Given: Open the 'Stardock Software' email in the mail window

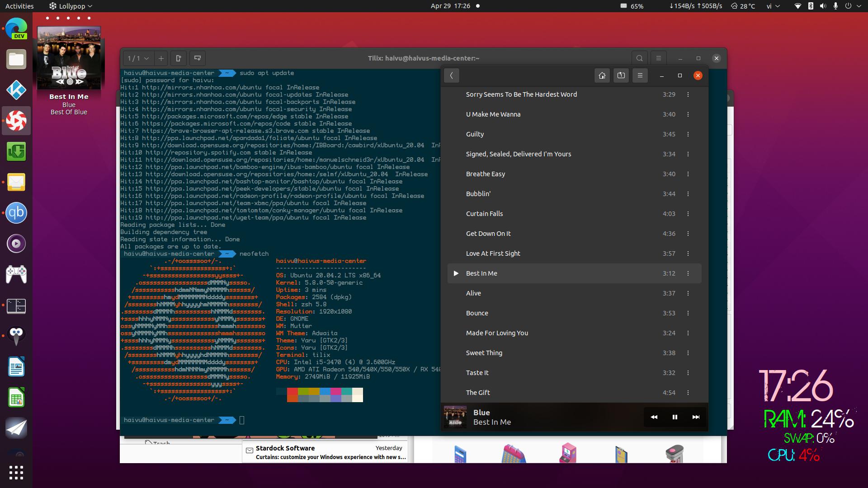Looking at the screenshot, I should tap(325, 452).
